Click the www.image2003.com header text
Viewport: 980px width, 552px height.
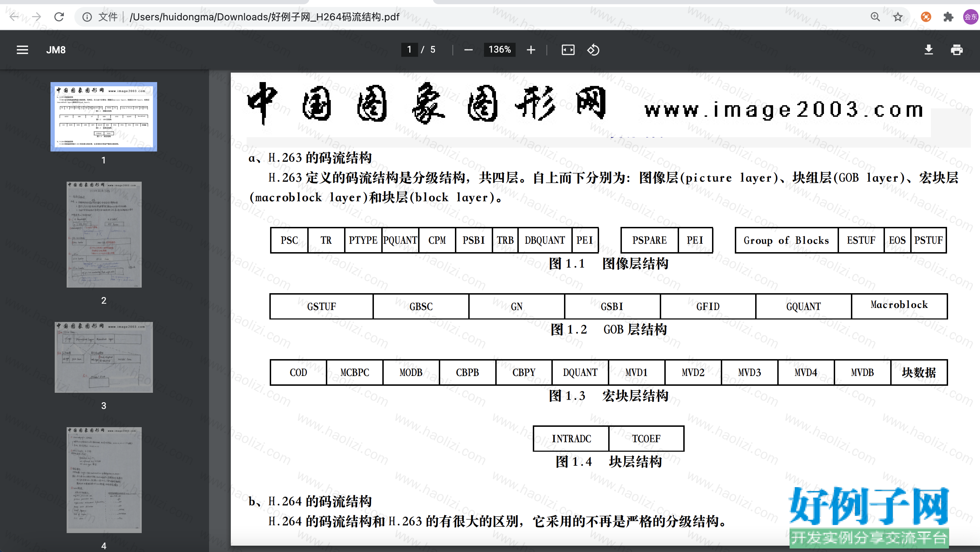(x=784, y=110)
